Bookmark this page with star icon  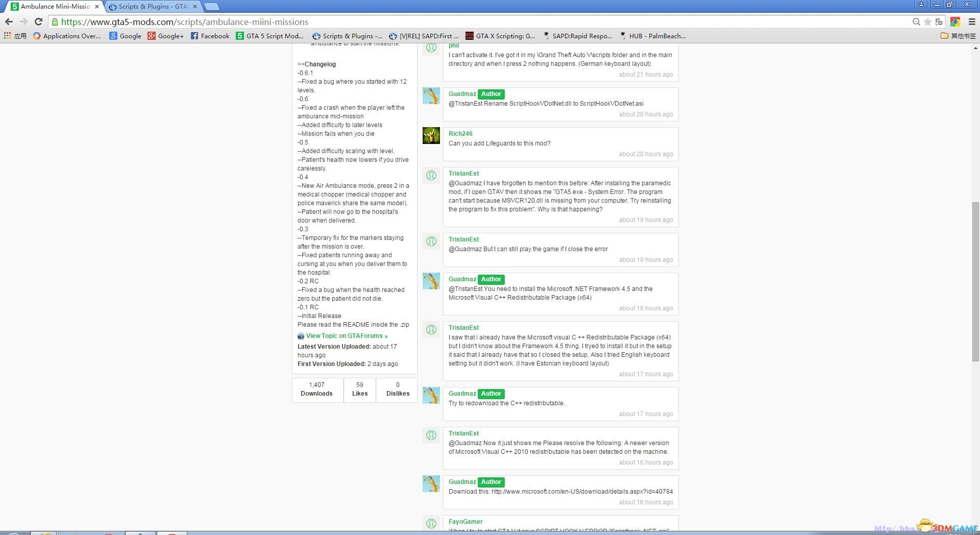click(927, 21)
